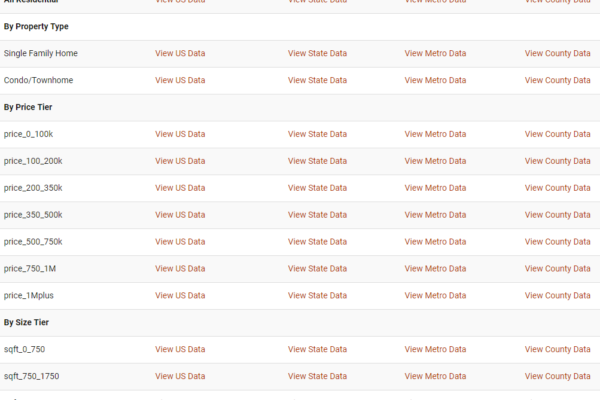
Task: Open View State Data for Single Family Home
Action: pyautogui.click(x=315, y=53)
